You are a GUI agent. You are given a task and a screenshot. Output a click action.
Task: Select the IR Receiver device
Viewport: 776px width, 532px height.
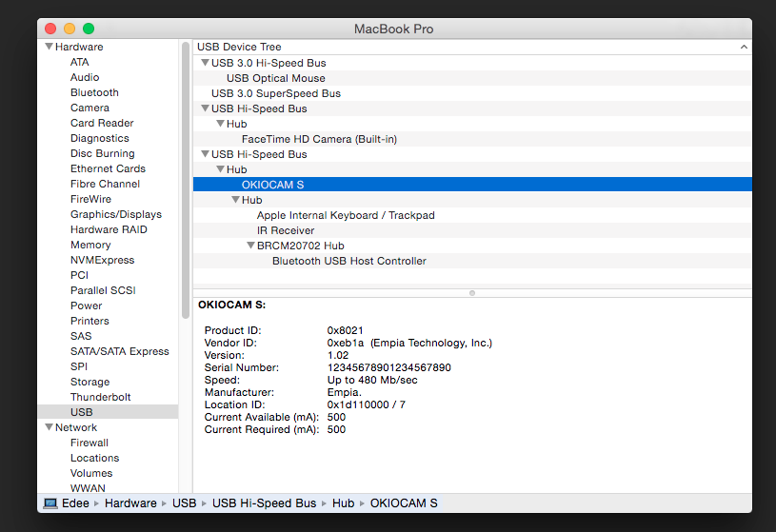285,230
